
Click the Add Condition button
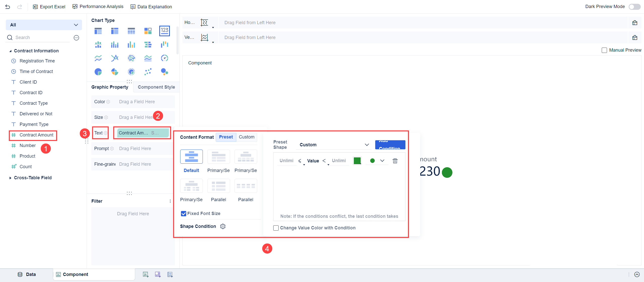point(390,145)
